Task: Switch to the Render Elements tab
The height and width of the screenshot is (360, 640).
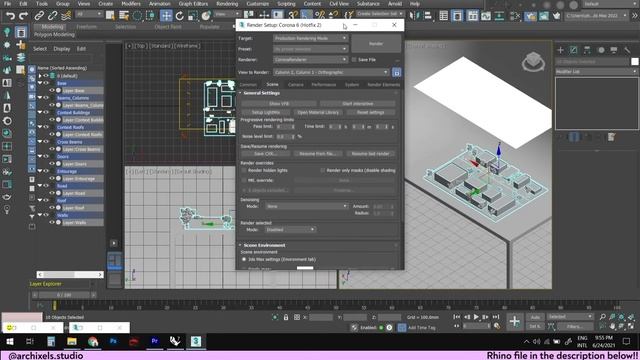Action: 383,84
